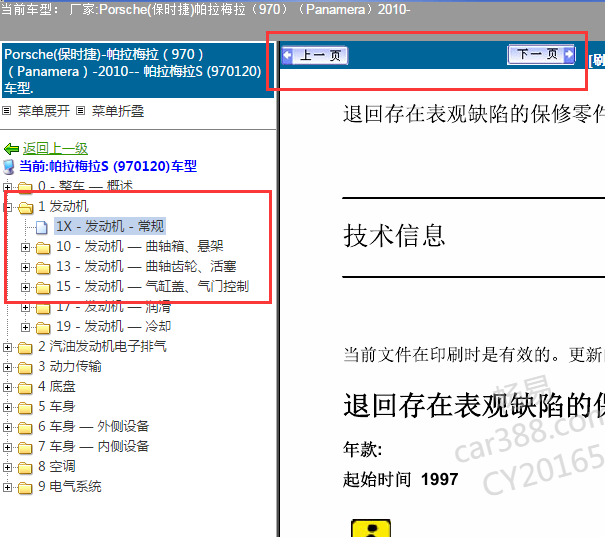Click the green back arrow icon
The width and height of the screenshot is (605, 537).
click(x=11, y=149)
